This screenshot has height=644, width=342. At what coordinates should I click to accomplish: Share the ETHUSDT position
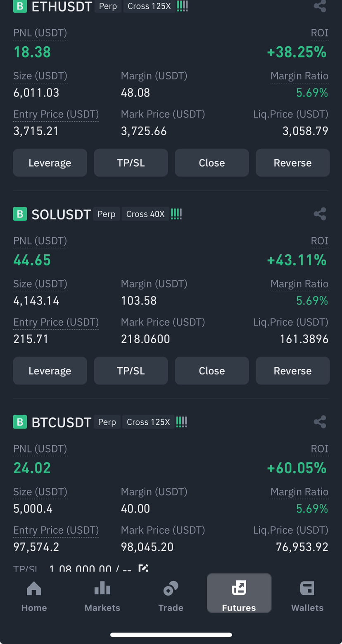click(320, 6)
